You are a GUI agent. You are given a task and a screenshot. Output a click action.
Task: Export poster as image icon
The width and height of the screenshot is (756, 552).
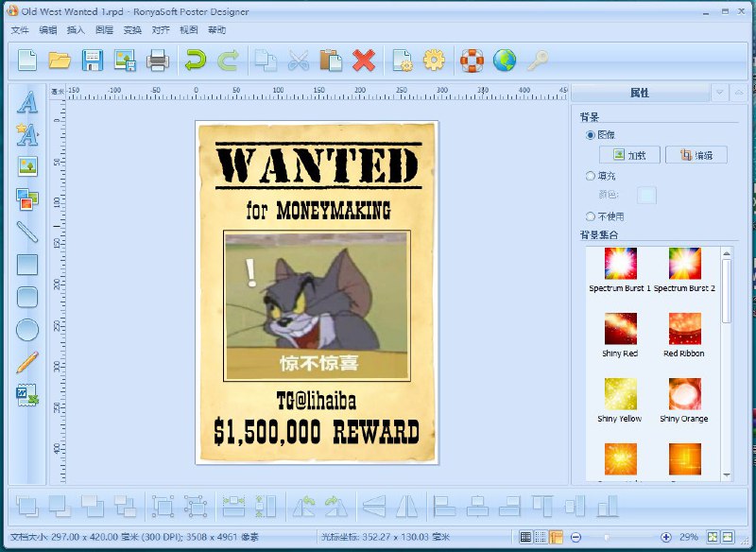click(x=125, y=60)
